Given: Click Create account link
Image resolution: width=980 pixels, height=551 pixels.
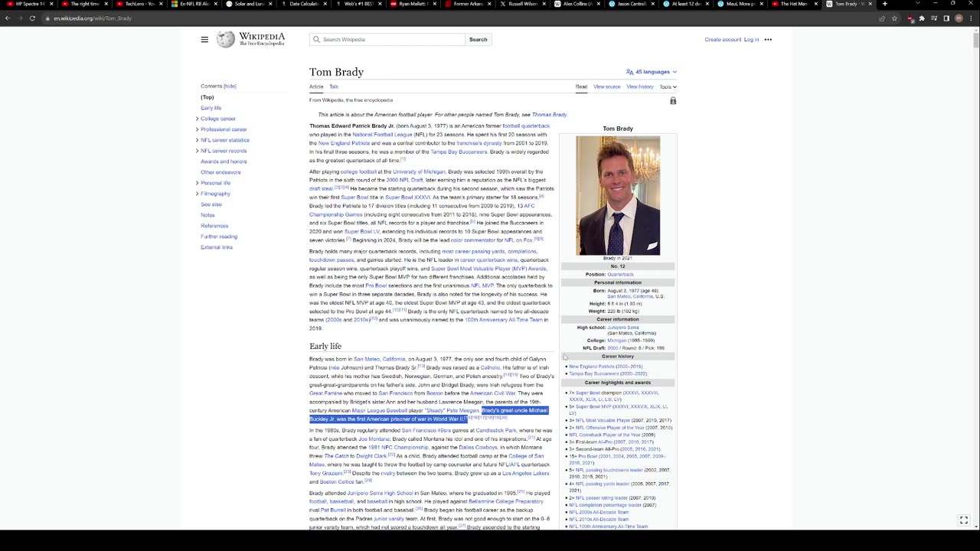Looking at the screenshot, I should tap(723, 40).
